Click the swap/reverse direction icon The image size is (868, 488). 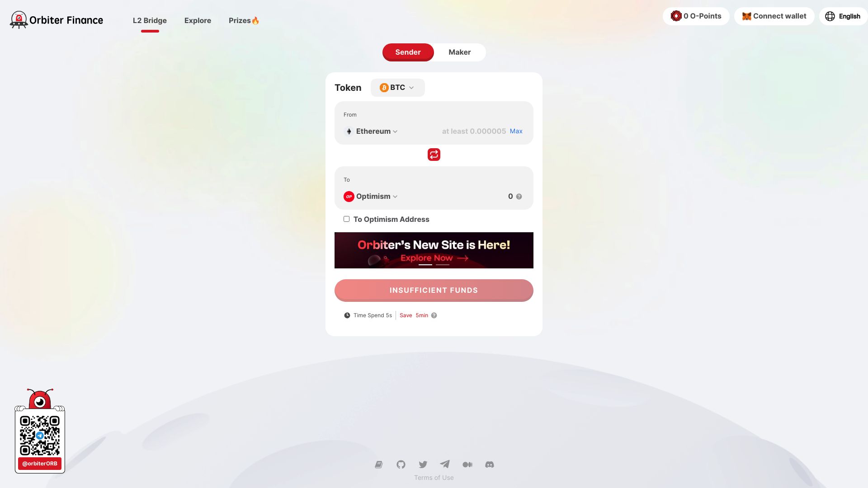[434, 155]
